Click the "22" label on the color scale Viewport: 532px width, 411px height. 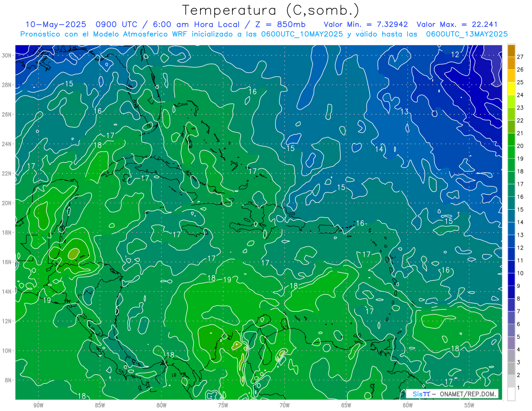tap(520, 120)
